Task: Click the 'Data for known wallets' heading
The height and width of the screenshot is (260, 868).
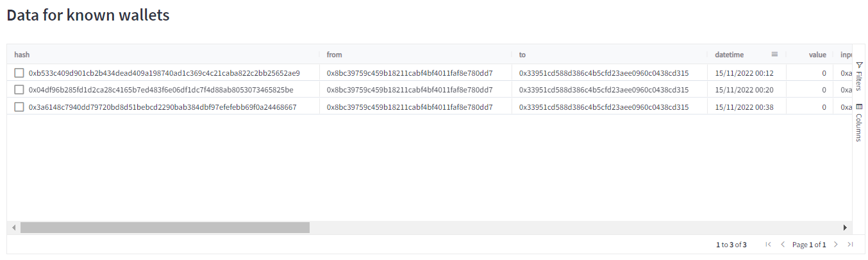Action: pos(88,15)
